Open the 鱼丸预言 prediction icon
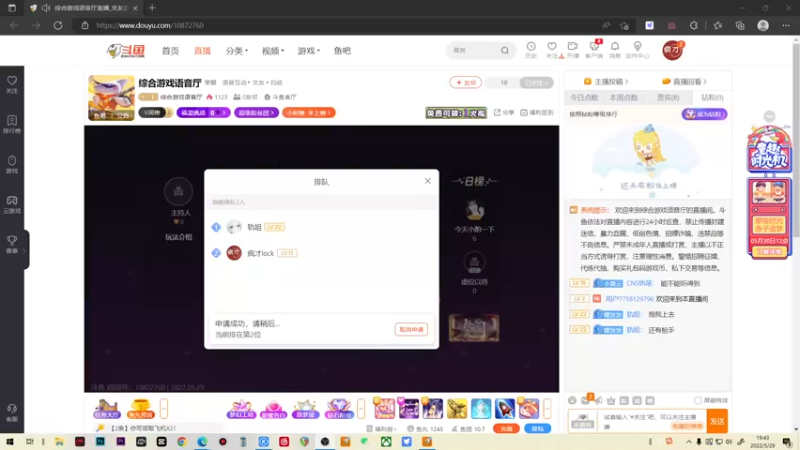 140,409
